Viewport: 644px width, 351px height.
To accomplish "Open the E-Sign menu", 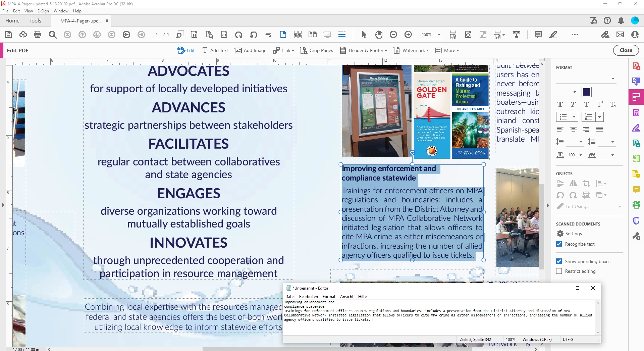I will pos(43,11).
